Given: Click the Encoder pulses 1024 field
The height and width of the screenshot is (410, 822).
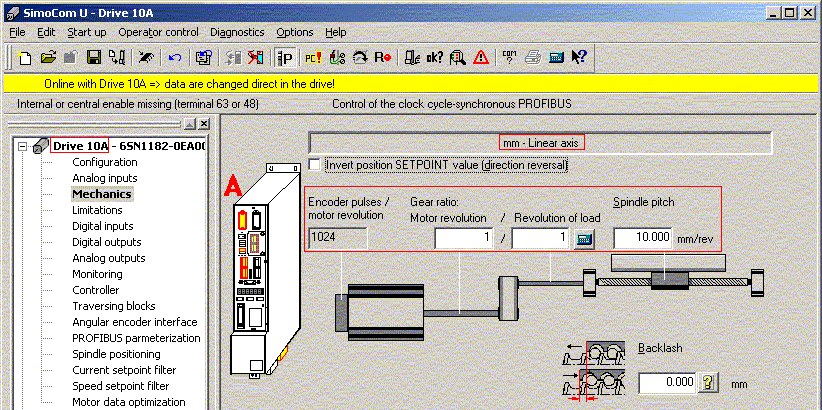Looking at the screenshot, I should point(338,238).
